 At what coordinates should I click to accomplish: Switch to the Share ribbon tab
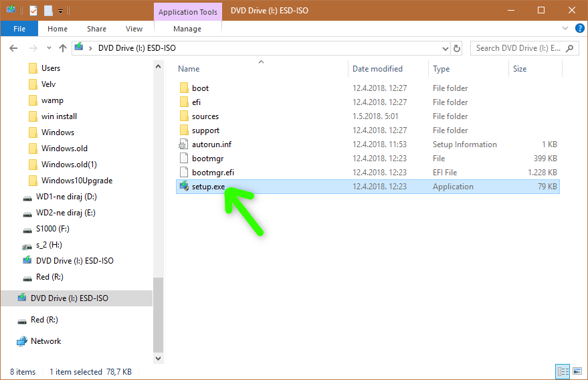tap(96, 29)
